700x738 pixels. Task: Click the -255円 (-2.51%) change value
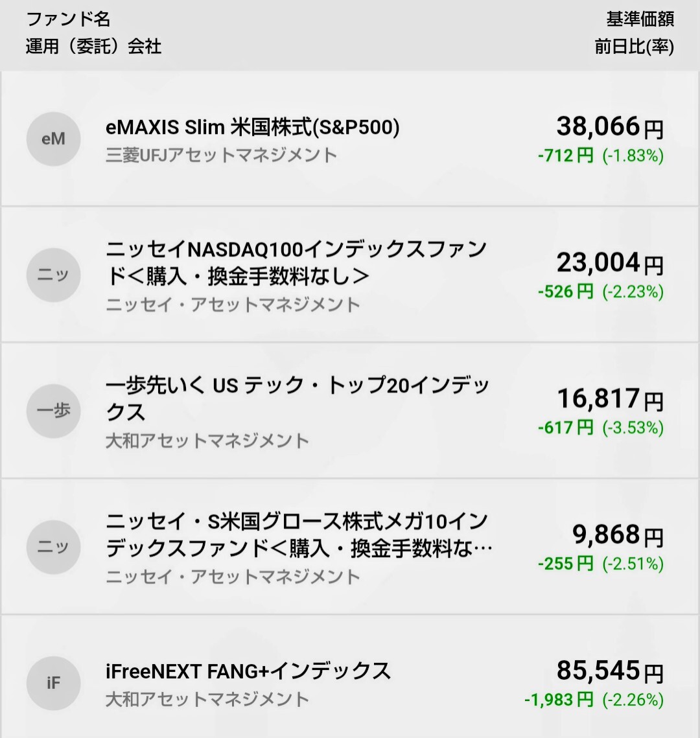[600, 564]
